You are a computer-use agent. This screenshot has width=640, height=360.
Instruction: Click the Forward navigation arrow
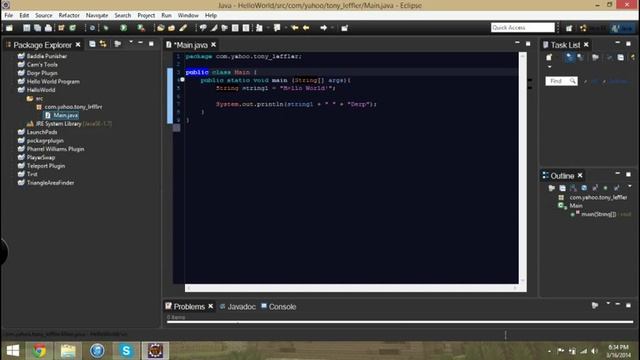pyautogui.click(x=324, y=28)
